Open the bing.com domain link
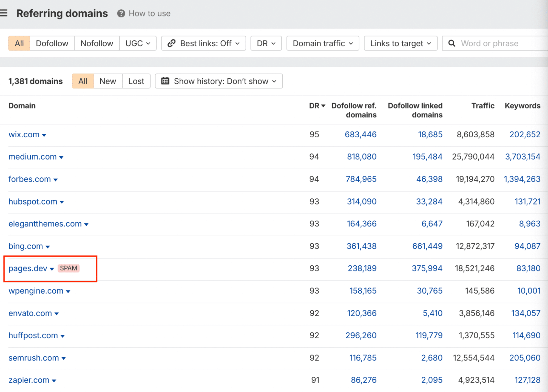 click(x=26, y=246)
